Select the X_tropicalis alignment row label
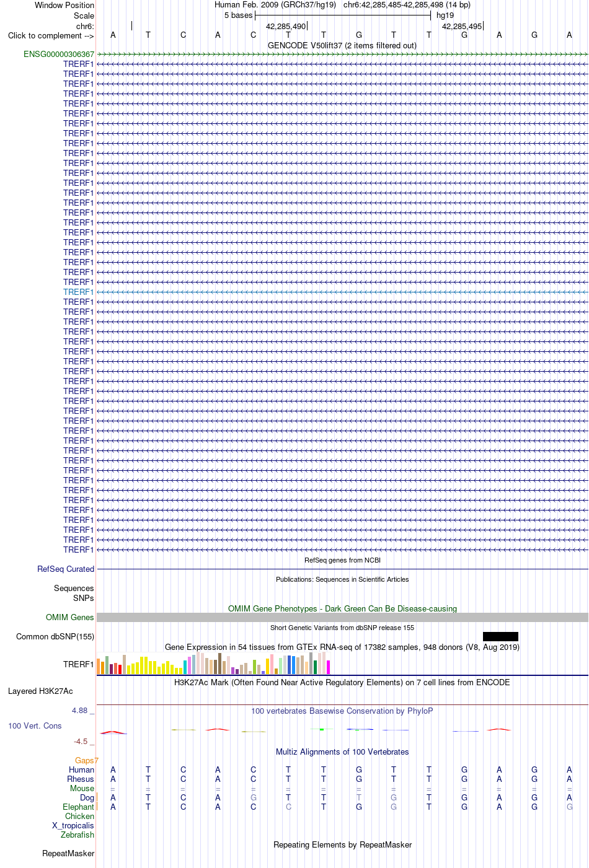The height and width of the screenshot is (868, 589). tap(73, 825)
